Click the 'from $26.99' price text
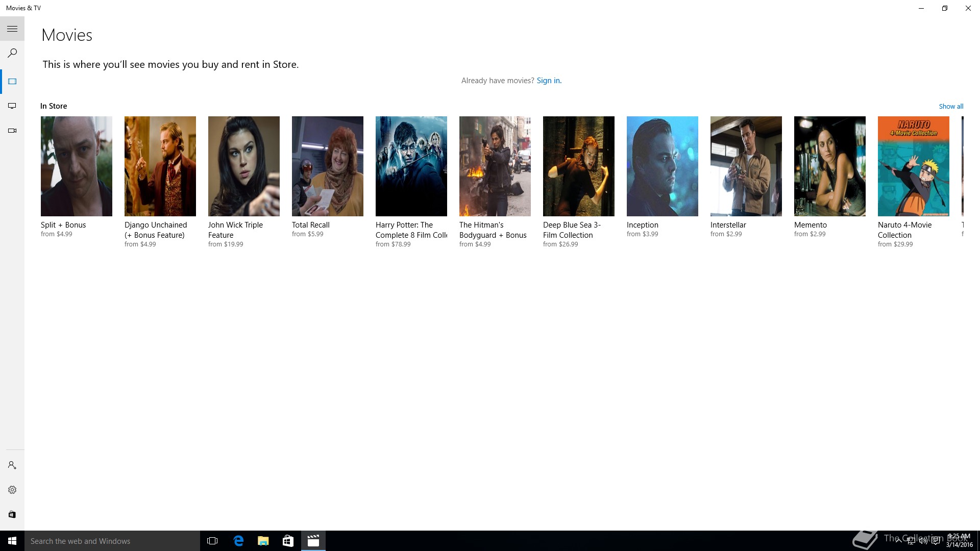The image size is (980, 551). click(560, 244)
